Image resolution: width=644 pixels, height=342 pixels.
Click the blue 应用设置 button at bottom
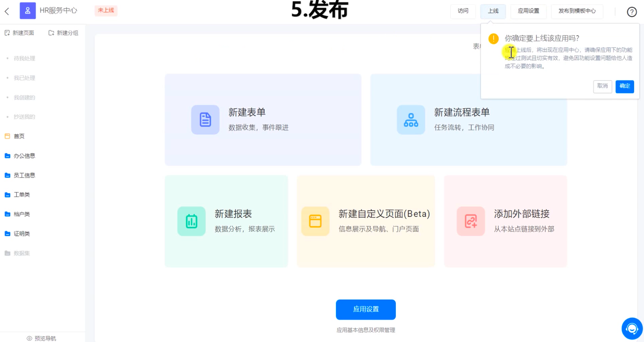click(366, 309)
